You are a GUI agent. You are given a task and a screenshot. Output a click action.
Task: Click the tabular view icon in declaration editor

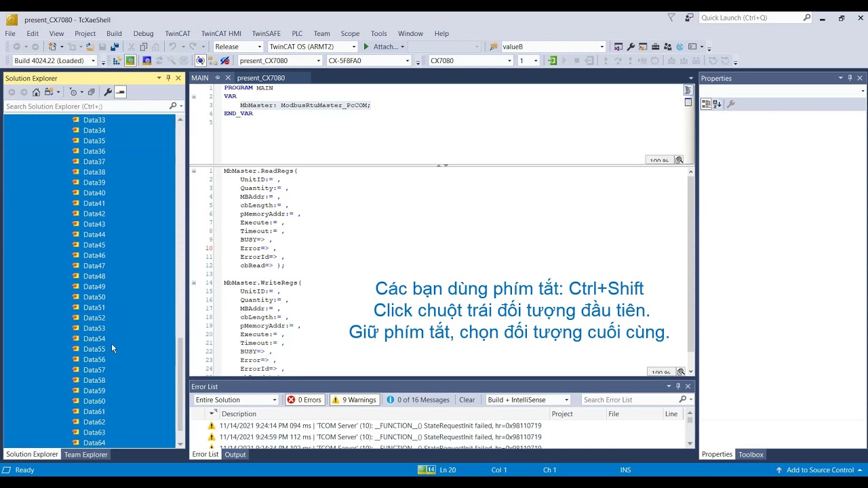pyautogui.click(x=688, y=102)
